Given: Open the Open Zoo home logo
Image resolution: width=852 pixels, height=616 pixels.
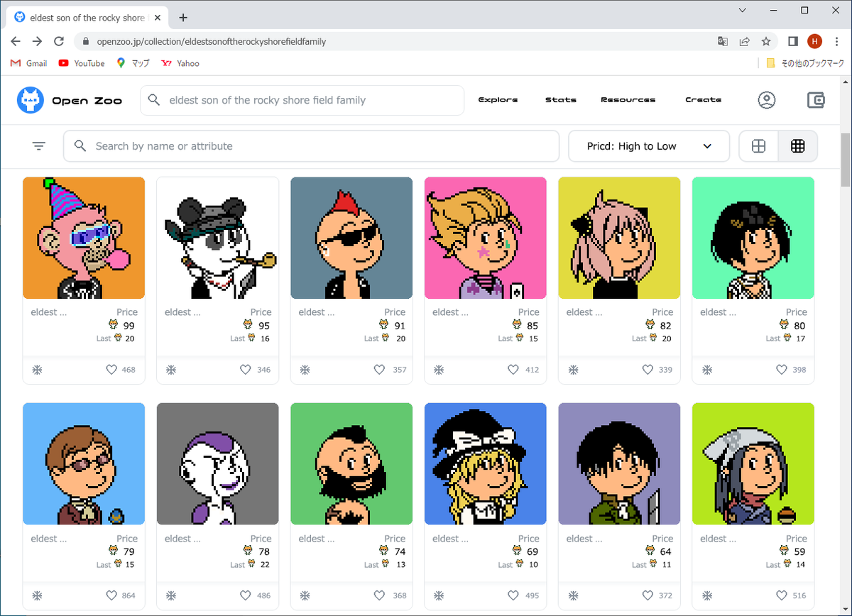Looking at the screenshot, I should tap(70, 100).
